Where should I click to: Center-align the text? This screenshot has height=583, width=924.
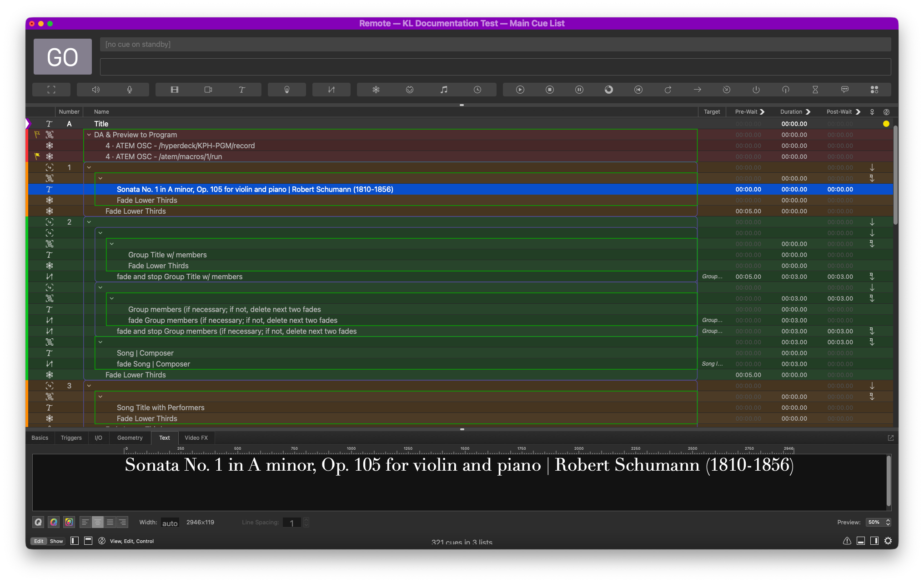point(98,522)
